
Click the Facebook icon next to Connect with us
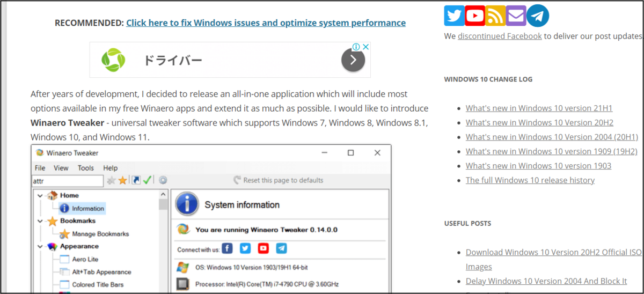point(228,248)
